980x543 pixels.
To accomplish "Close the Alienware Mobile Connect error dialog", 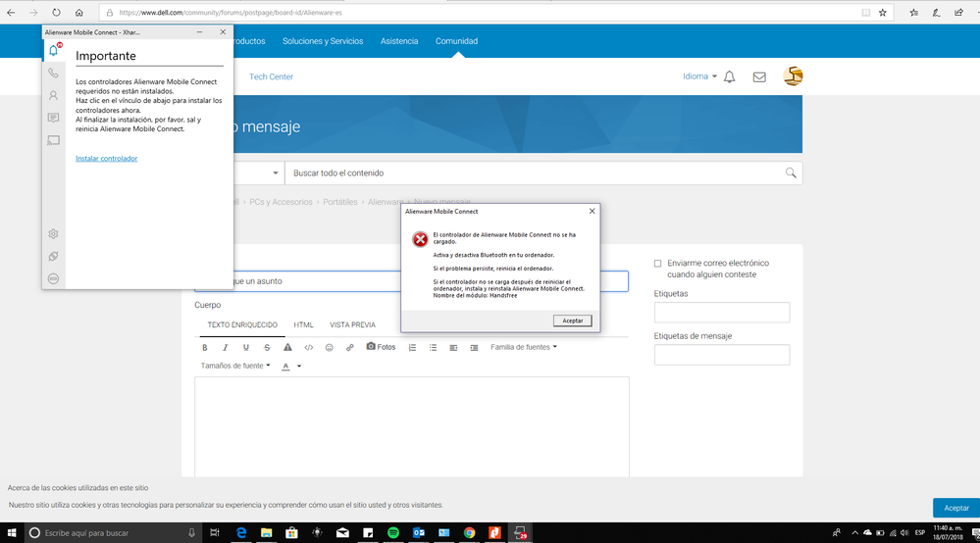I will [x=592, y=211].
